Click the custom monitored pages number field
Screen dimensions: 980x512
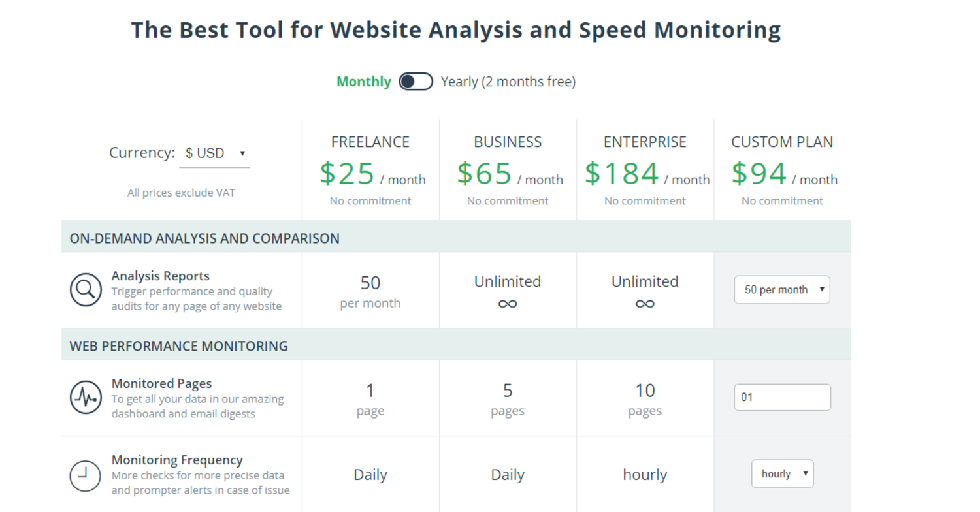tap(782, 397)
